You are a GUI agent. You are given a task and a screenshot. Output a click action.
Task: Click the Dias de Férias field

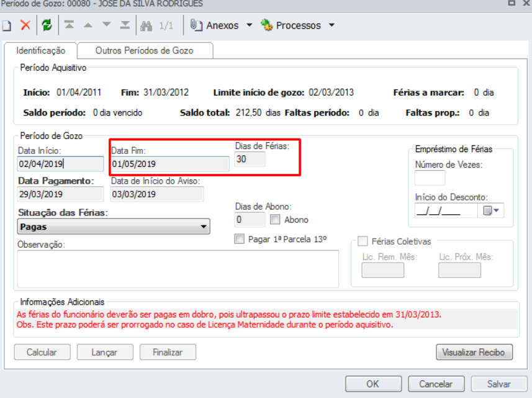pos(250,159)
